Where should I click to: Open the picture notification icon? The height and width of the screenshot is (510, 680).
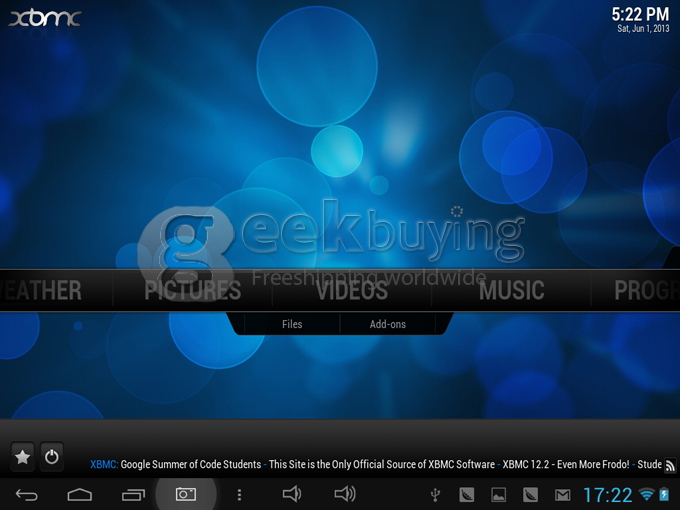coord(498,495)
